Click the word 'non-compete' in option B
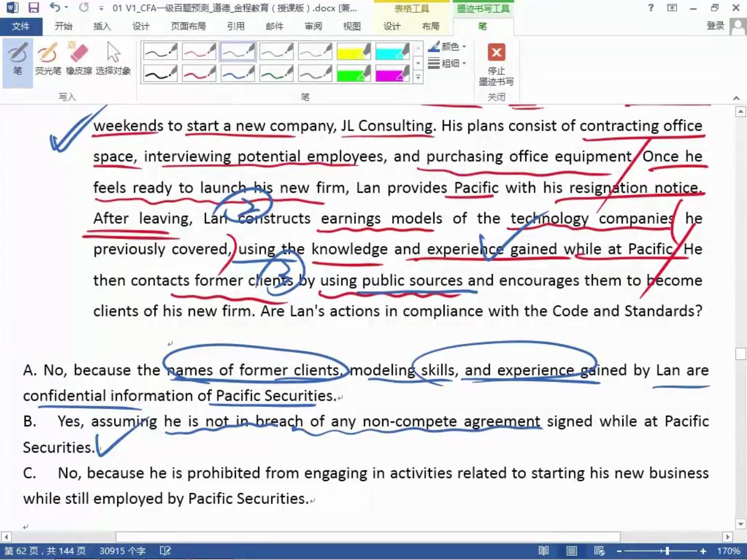Screen dimensions: 747x560 [409, 421]
